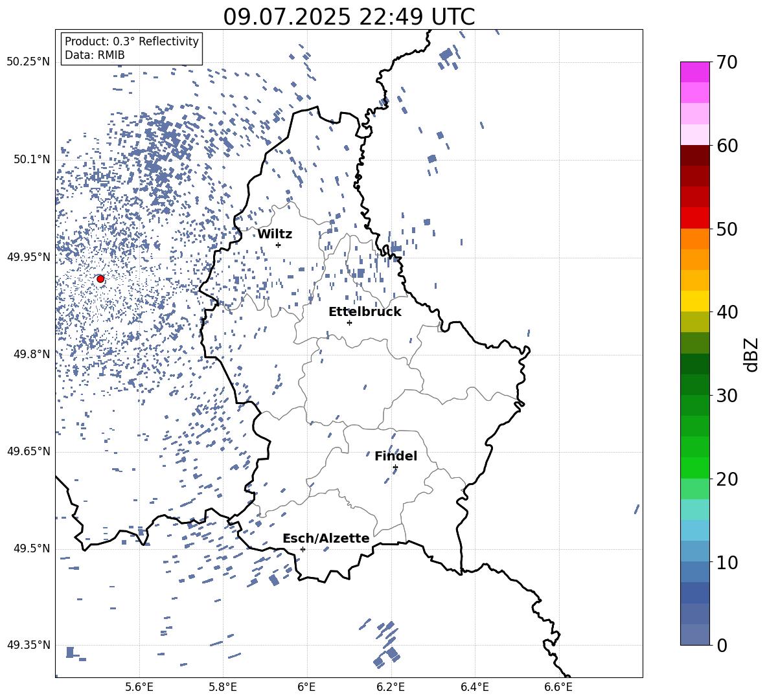This screenshot has height=700, width=767.
Task: Click the colorbar tick label 30
Action: tap(727, 396)
